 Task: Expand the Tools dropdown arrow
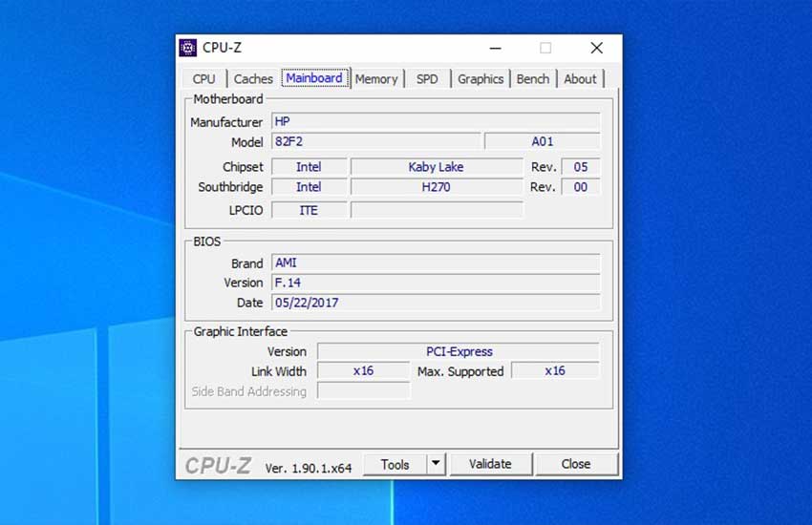pyautogui.click(x=436, y=464)
